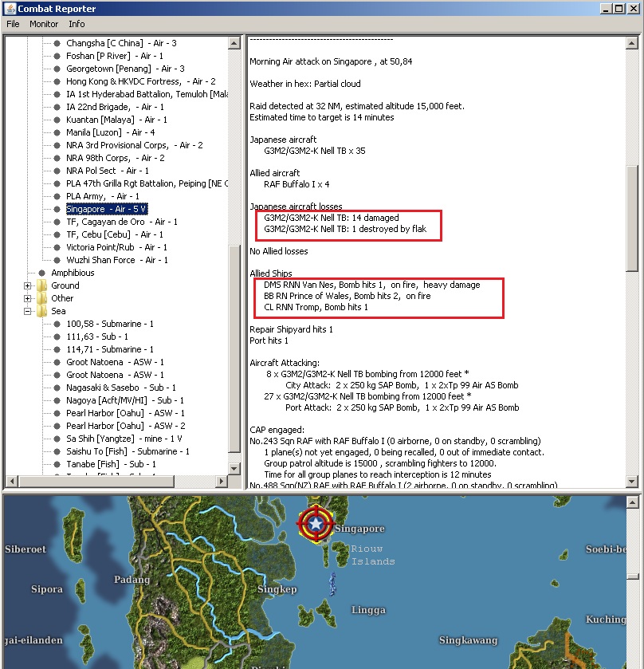This screenshot has height=669, width=644.
Task: Click tree panel scroll up arrow
Action: pyautogui.click(x=234, y=43)
